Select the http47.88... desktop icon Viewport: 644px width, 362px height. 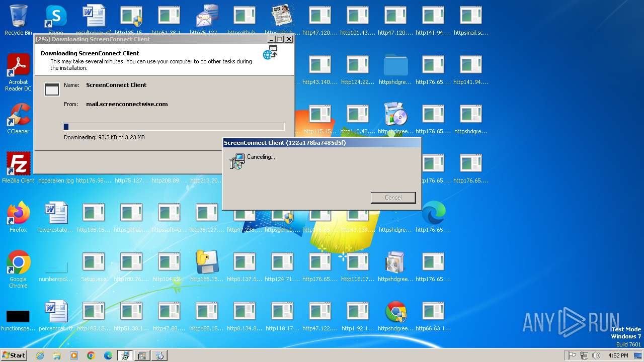click(x=169, y=315)
